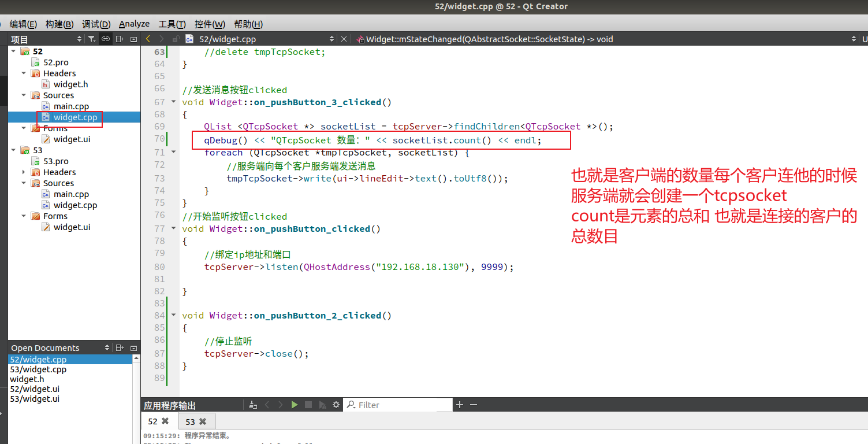Stop the running application
Screen dimensions: 868x444
308,405
